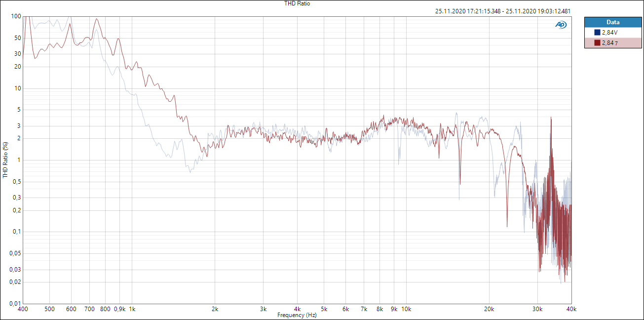Click the 0,01 tick on the THD axis
644x320 pixels.
coord(15,303)
